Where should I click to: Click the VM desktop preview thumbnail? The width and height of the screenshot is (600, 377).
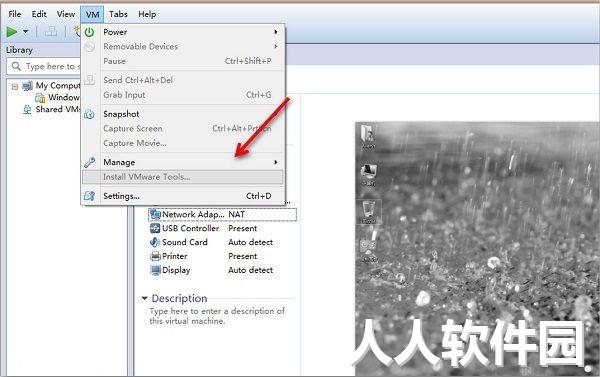click(477, 249)
